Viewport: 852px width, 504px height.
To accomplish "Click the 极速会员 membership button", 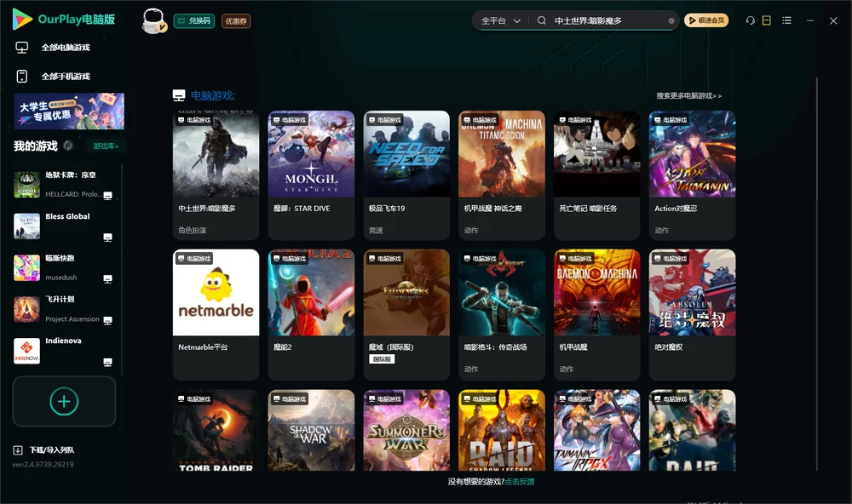I will coord(706,20).
